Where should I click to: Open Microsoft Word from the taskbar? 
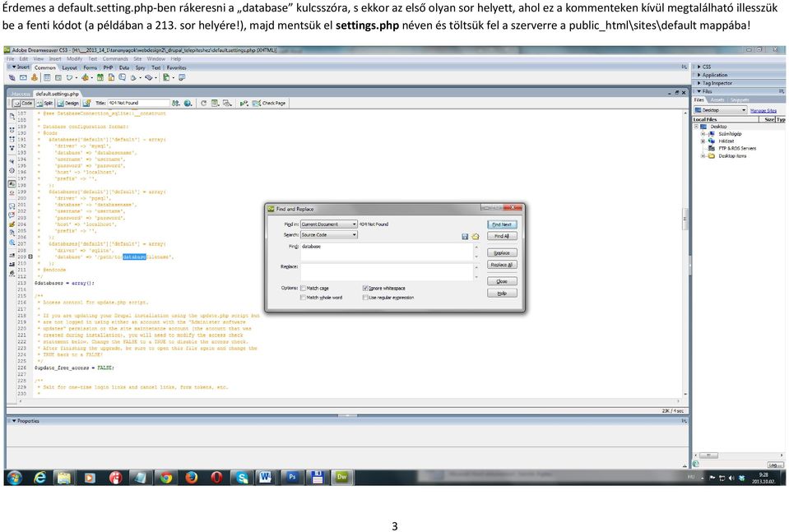click(266, 477)
